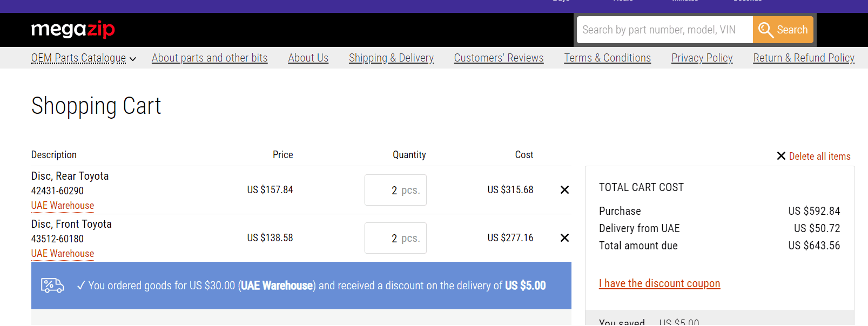Open the Privacy Policy page
868x326 pixels.
(x=702, y=58)
